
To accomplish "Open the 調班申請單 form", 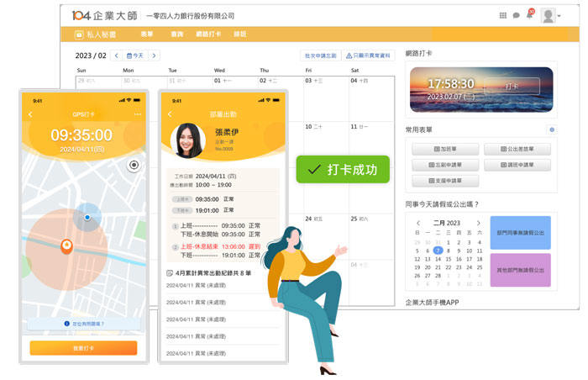I will (x=517, y=165).
